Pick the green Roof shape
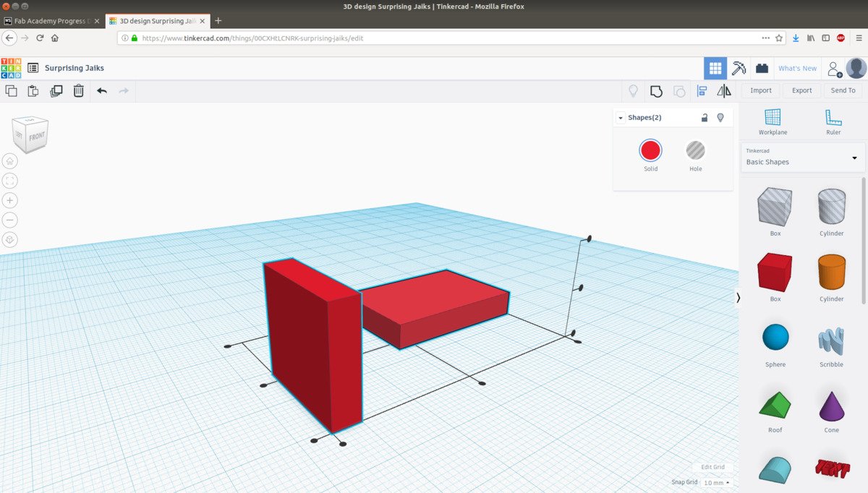This screenshot has width=868, height=493. point(775,404)
